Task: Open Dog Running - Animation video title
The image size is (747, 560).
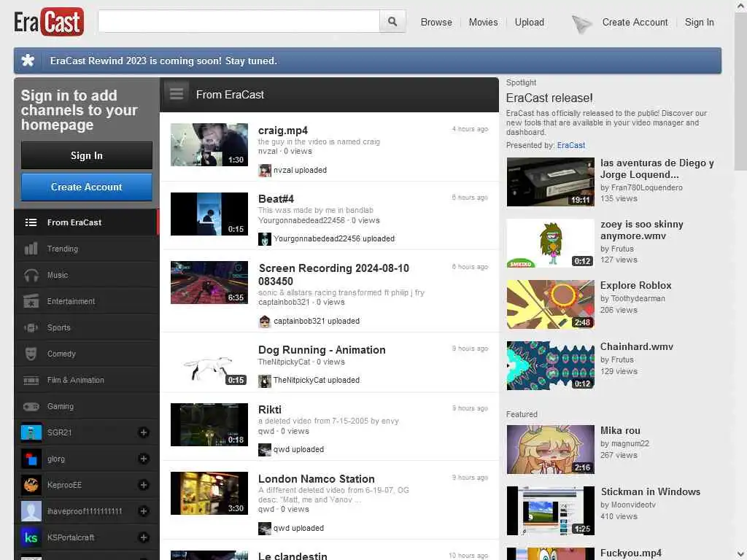Action: click(322, 350)
